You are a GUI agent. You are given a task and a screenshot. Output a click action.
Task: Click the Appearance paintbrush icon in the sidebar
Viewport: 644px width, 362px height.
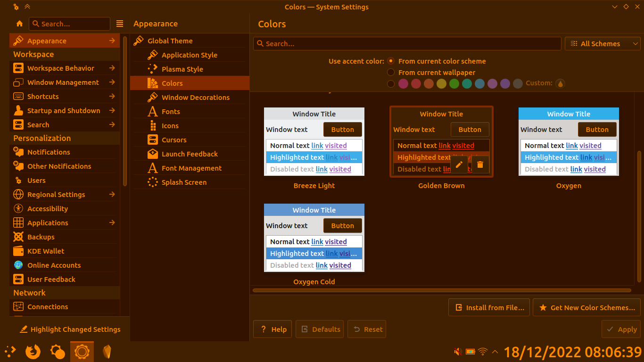(18, 41)
